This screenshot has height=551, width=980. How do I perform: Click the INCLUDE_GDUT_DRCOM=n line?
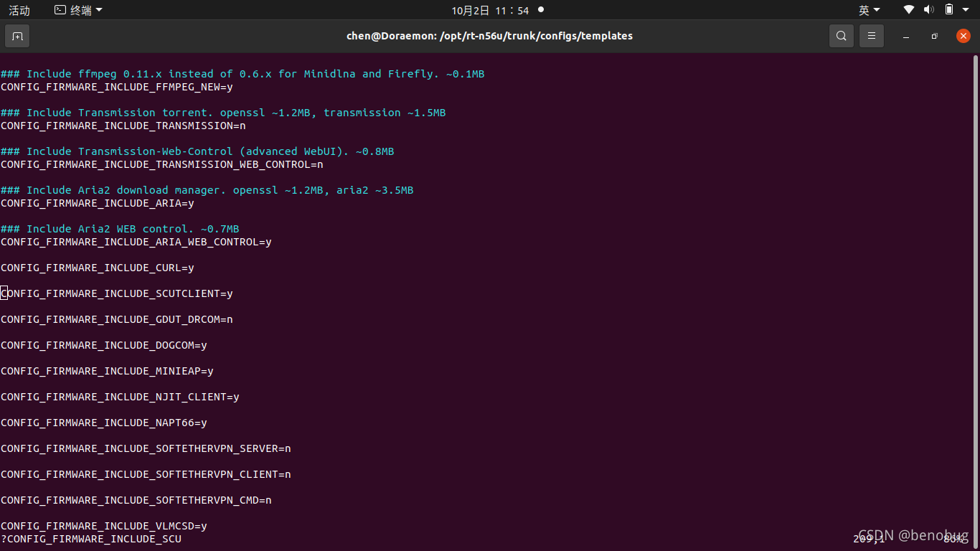coord(117,319)
